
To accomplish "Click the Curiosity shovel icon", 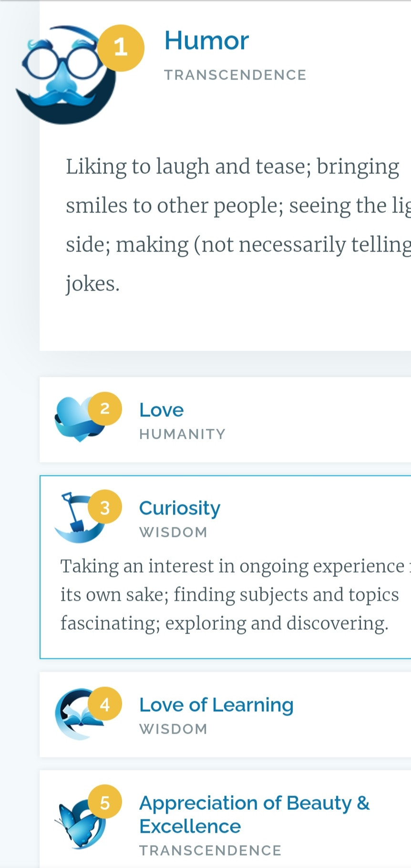I will [80, 517].
